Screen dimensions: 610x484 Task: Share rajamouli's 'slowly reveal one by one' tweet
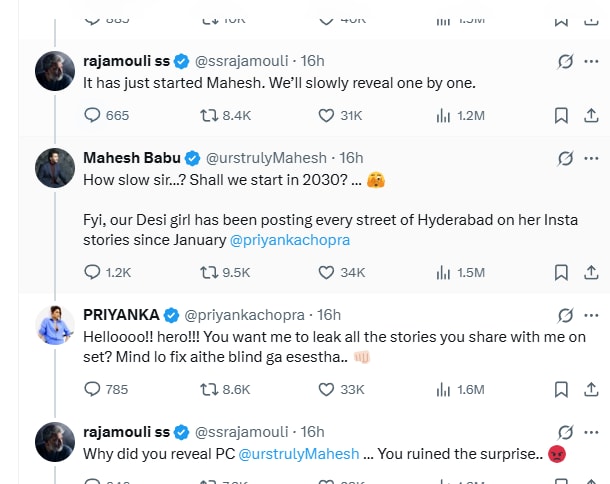pyautogui.click(x=590, y=116)
